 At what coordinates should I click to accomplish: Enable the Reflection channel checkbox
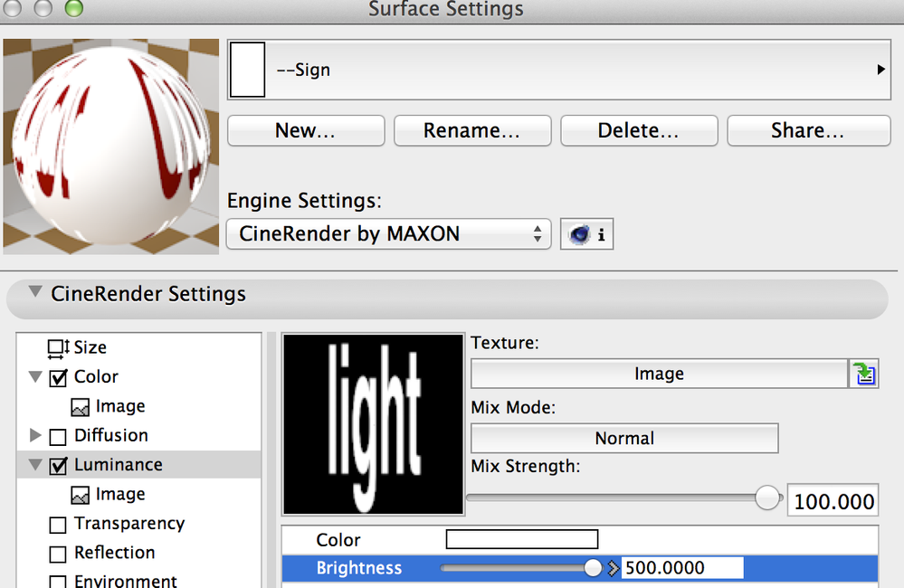pyautogui.click(x=58, y=553)
